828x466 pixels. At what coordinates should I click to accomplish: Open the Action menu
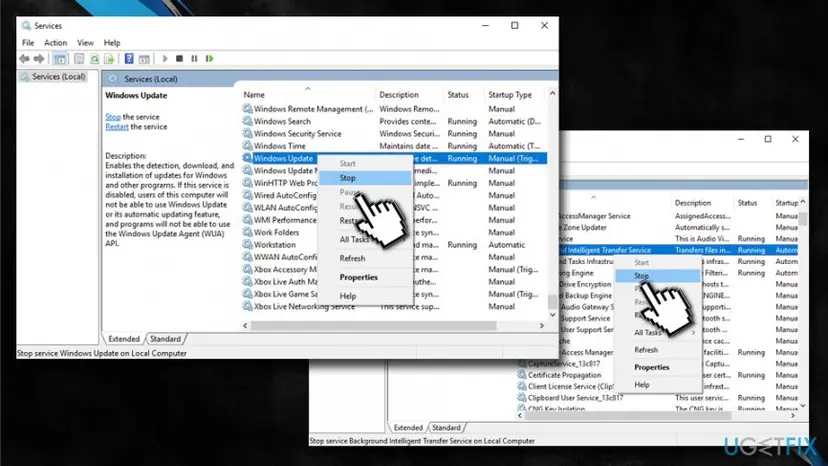coord(55,43)
